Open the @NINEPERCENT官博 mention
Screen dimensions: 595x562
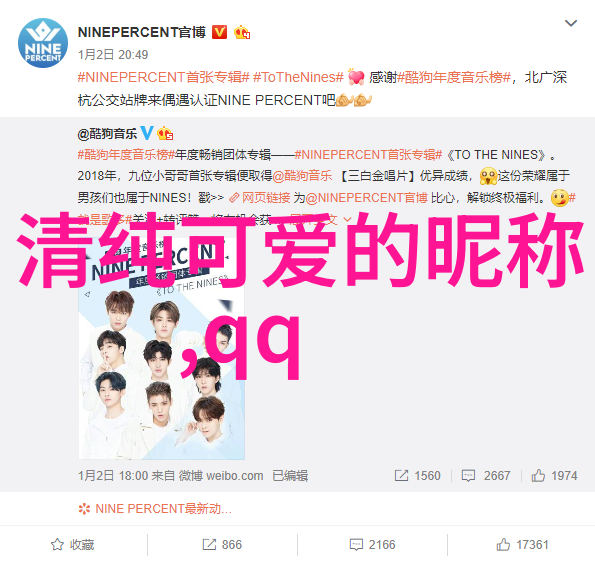367,198
